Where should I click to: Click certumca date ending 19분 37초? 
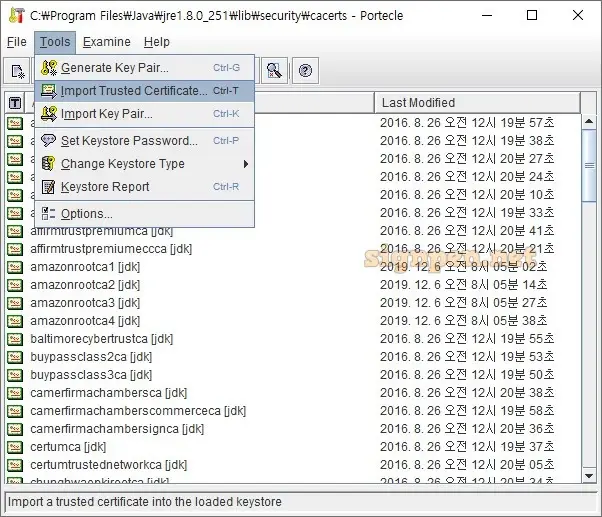467,447
